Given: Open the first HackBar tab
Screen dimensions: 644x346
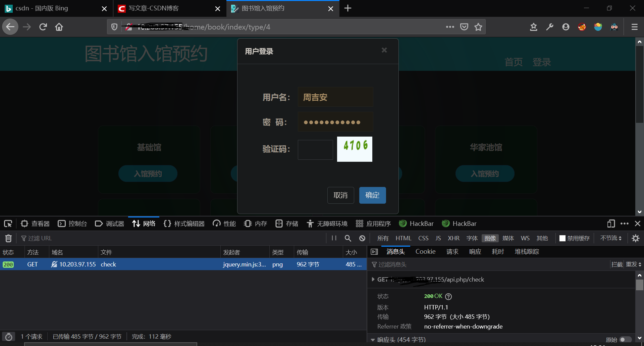Looking at the screenshot, I should point(416,224).
